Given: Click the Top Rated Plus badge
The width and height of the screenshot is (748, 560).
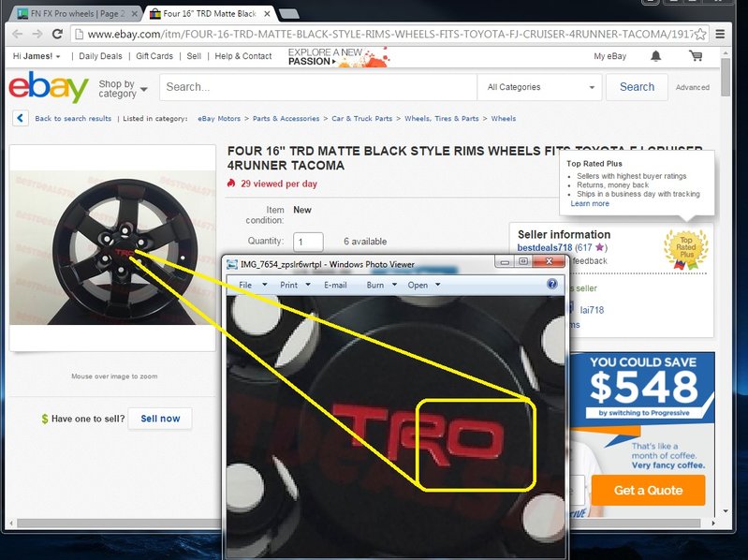Looking at the screenshot, I should (686, 248).
